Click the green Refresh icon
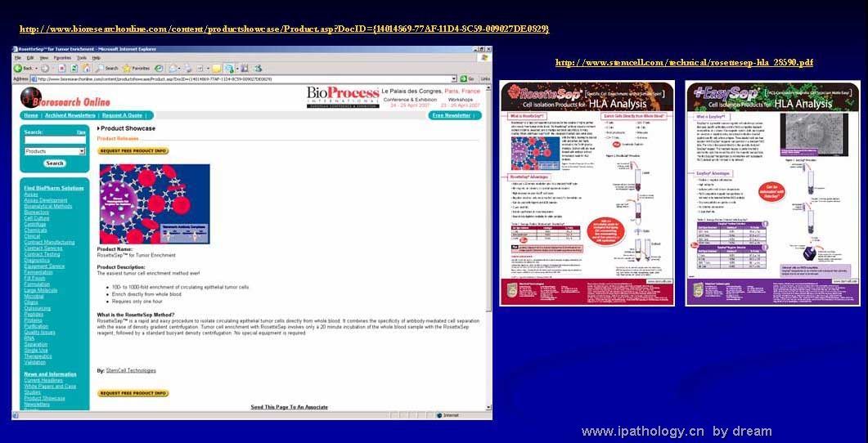Image resolution: width=868 pixels, height=443 pixels. pyautogui.click(x=74, y=69)
